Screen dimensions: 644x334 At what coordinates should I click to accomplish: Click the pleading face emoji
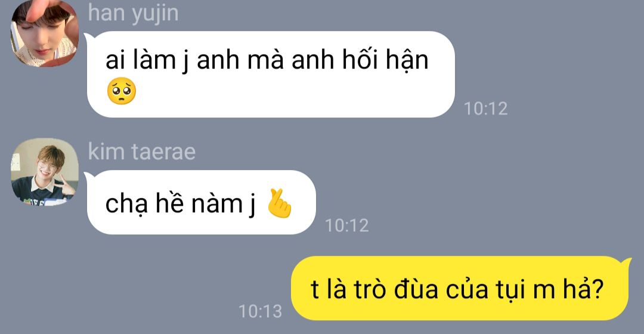[x=121, y=91]
